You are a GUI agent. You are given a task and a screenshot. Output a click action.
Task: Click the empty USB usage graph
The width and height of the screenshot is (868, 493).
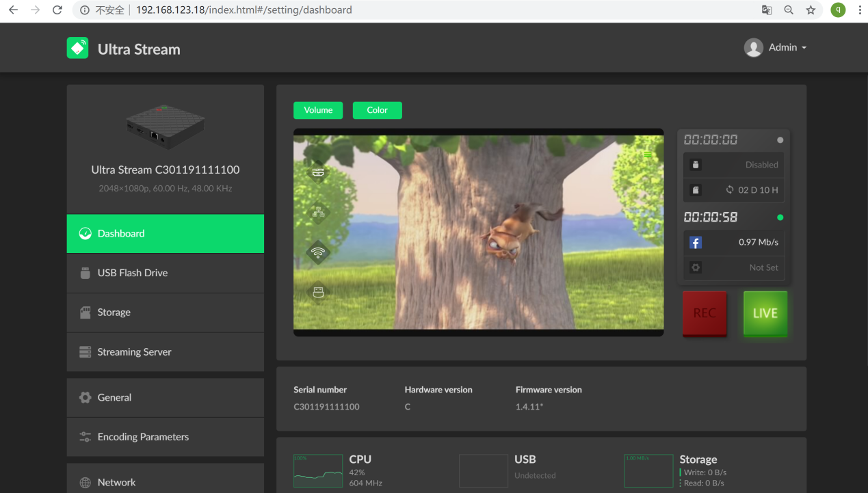[x=484, y=470]
